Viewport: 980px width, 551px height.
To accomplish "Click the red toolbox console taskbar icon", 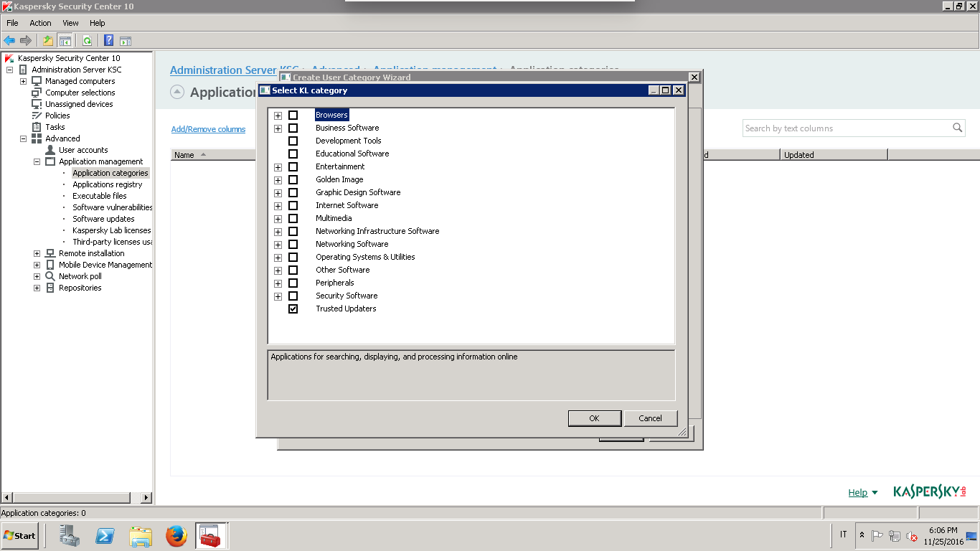I will tap(210, 535).
